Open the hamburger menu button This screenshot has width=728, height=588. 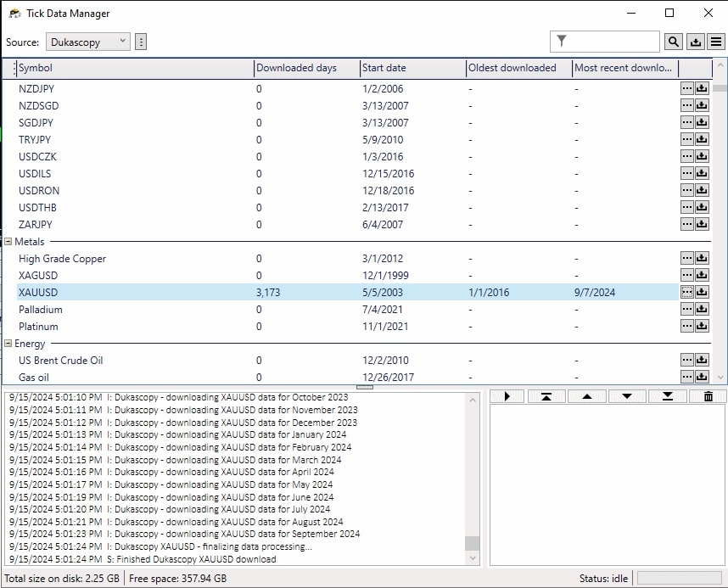716,42
